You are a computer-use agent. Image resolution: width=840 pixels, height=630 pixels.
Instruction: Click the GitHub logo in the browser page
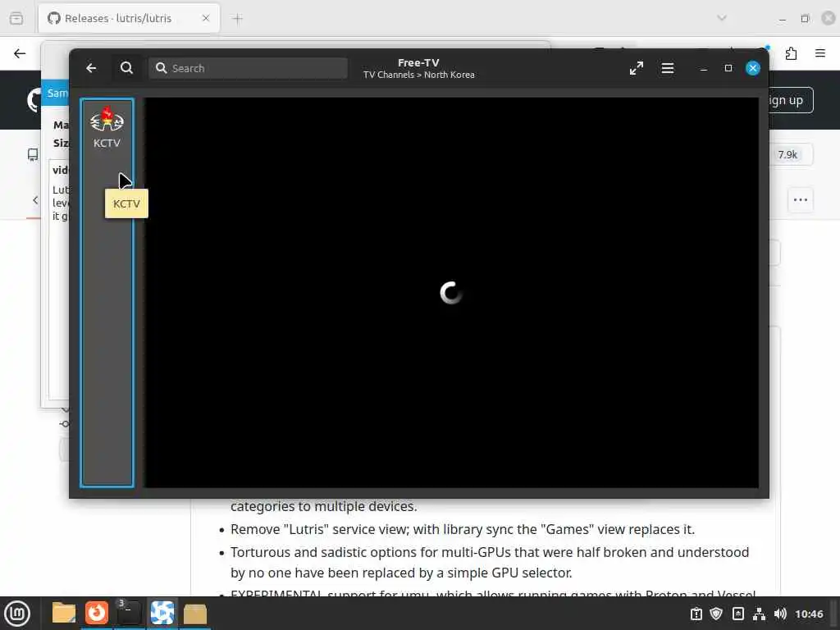[x=33, y=100]
